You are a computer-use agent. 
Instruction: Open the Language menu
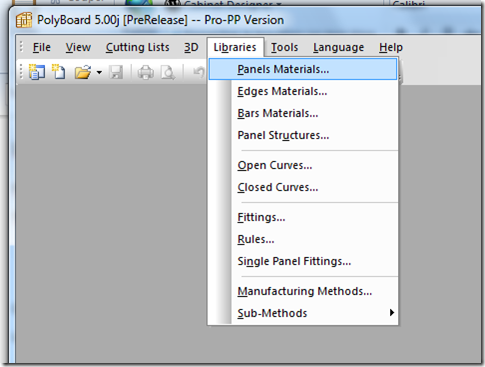338,47
